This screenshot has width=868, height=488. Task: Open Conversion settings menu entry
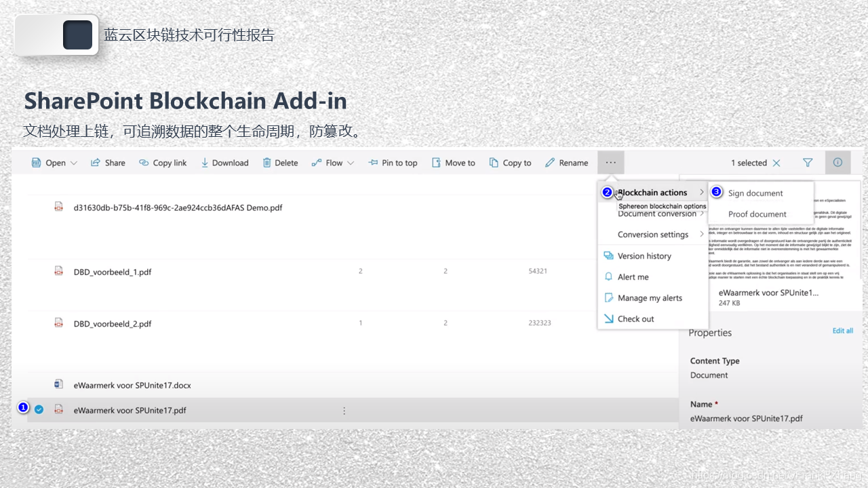(652, 235)
